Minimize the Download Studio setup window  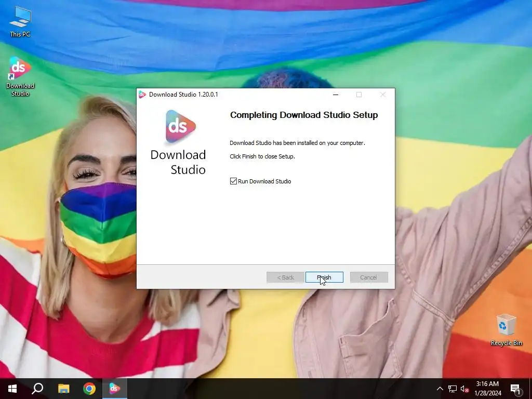(x=336, y=95)
